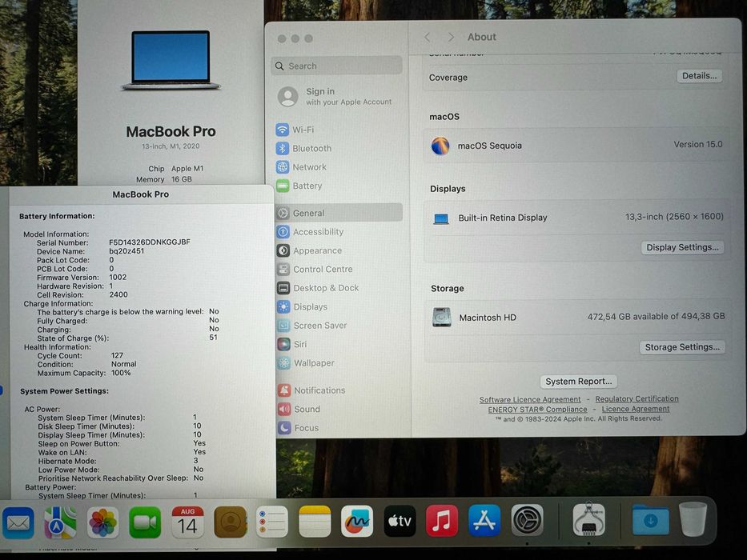This screenshot has width=747, height=560.
Task: Open Apple TV app in dock
Action: [400, 521]
